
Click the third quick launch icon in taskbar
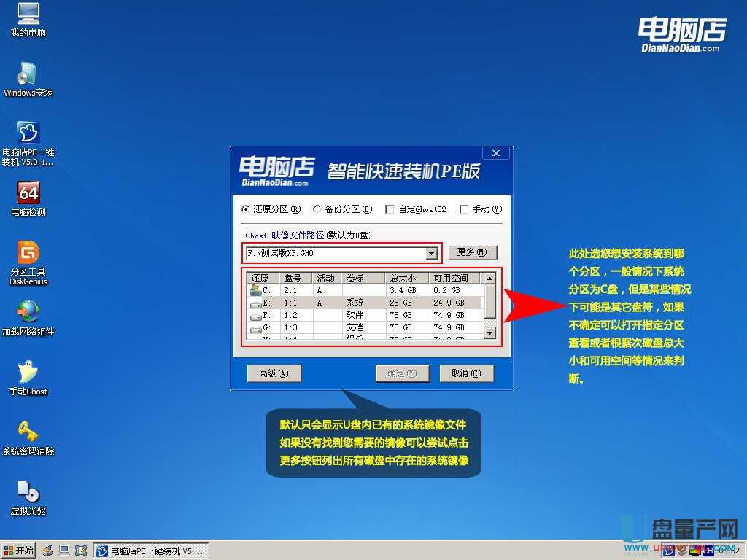pyautogui.click(x=81, y=551)
